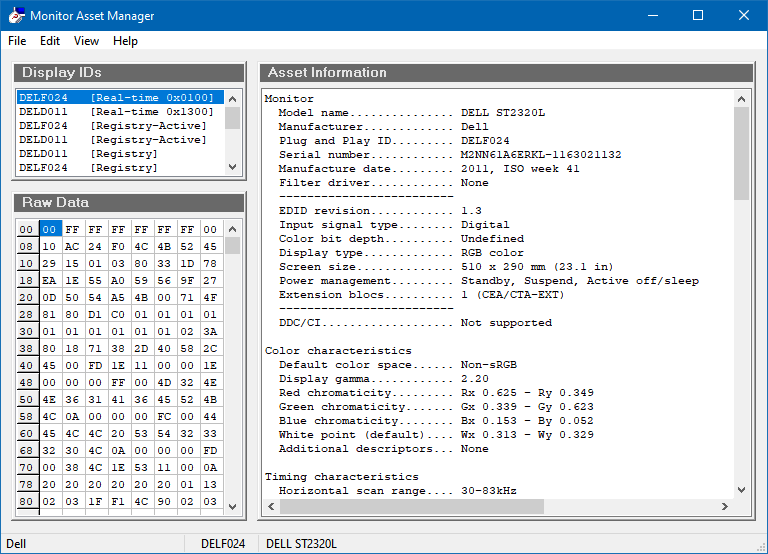The image size is (768, 554).
Task: Click DELL ST2320L in the status bar
Action: (301, 544)
